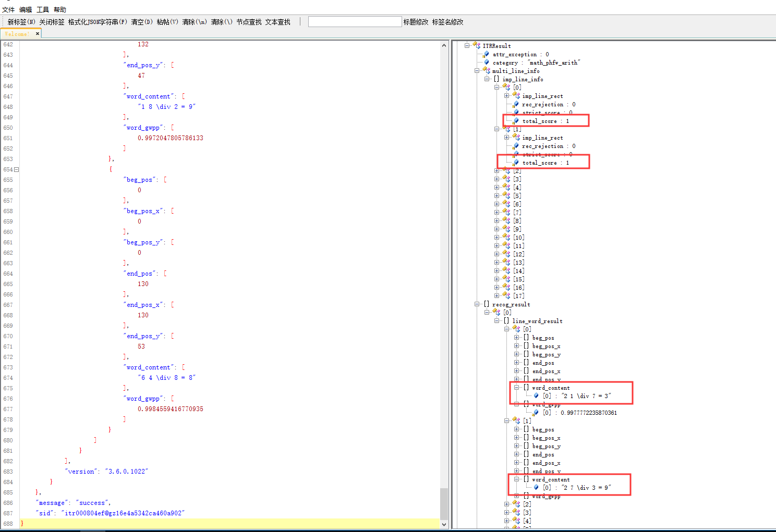Click 清除(\) toolbar button
776x532 pixels.
click(222, 22)
